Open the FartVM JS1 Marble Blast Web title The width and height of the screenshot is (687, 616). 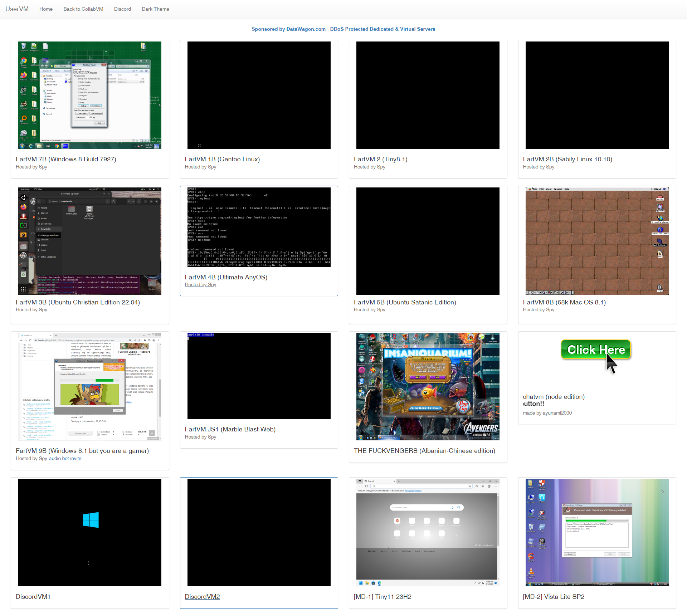click(x=230, y=429)
